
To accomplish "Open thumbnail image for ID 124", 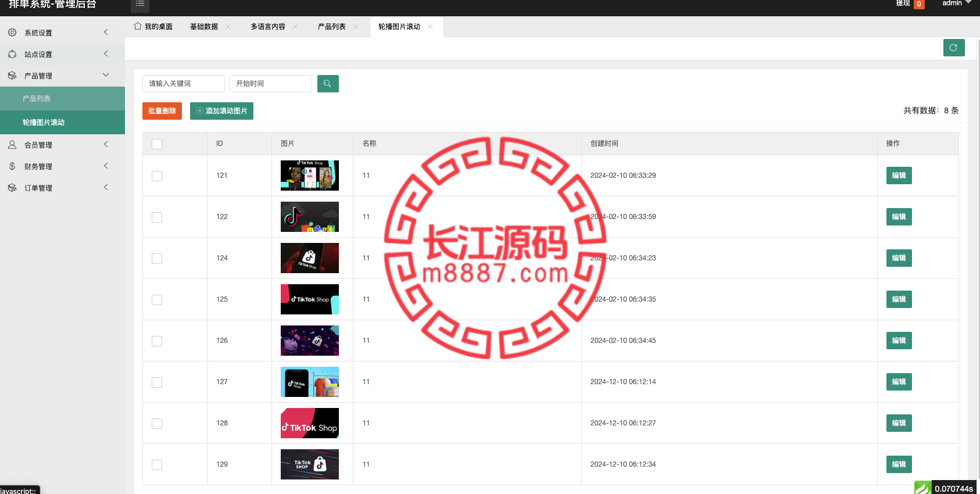I will pos(310,258).
